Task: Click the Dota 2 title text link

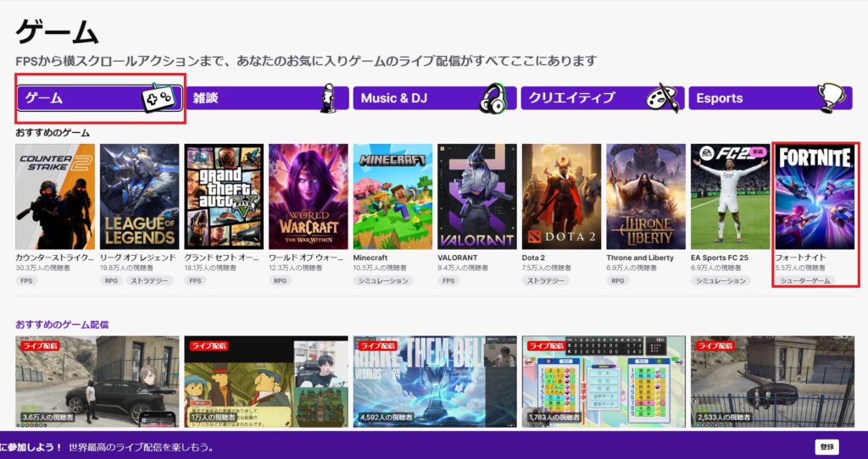Action: click(534, 257)
